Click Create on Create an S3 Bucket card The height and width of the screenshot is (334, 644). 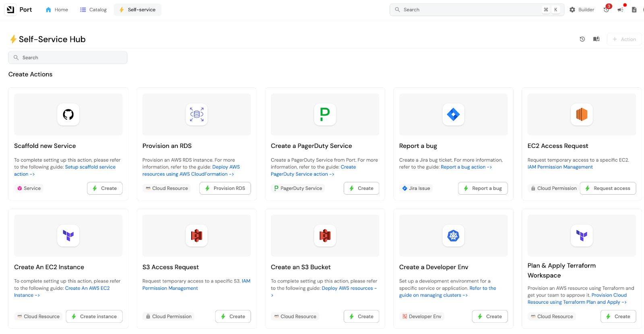(x=361, y=316)
